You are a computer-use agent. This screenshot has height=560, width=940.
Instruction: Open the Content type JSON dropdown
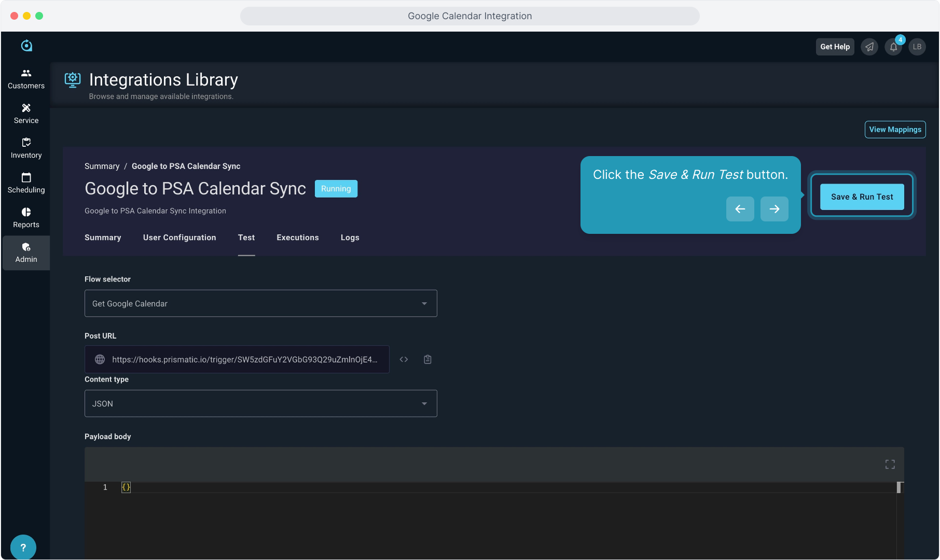260,403
